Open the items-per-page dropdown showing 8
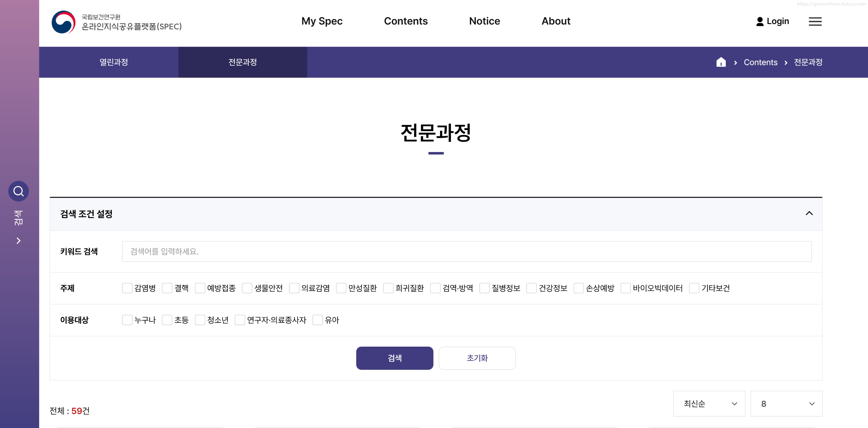 (x=786, y=404)
